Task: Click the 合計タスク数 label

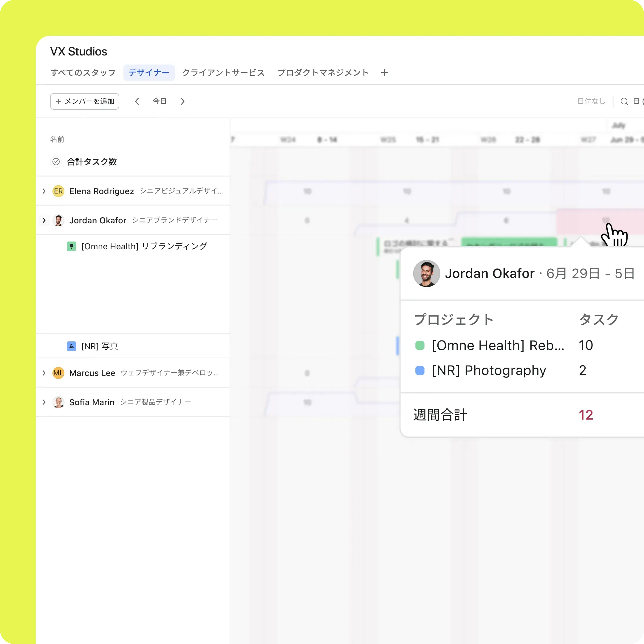Action: (92, 162)
